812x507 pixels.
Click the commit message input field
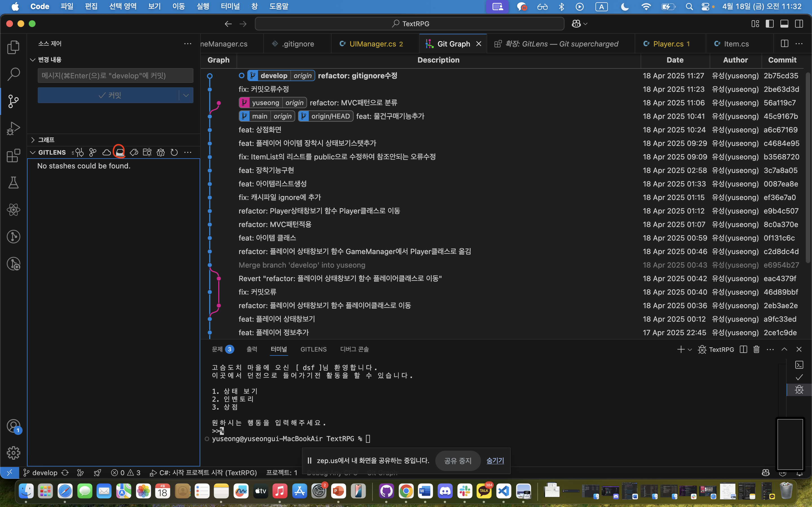click(115, 76)
